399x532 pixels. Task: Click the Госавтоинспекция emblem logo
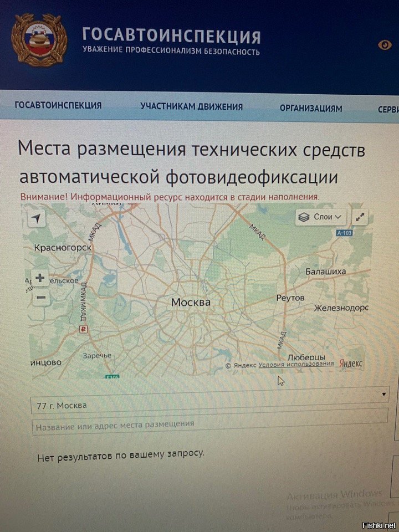point(39,40)
